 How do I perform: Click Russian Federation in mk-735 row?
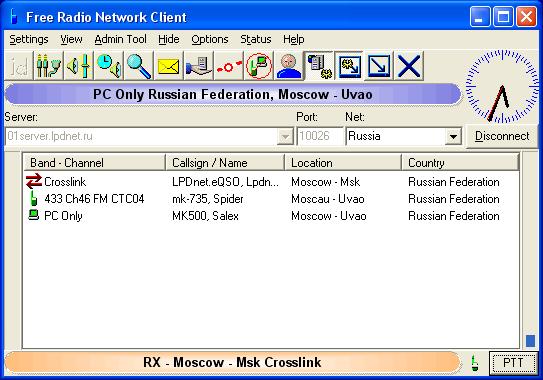pos(454,199)
